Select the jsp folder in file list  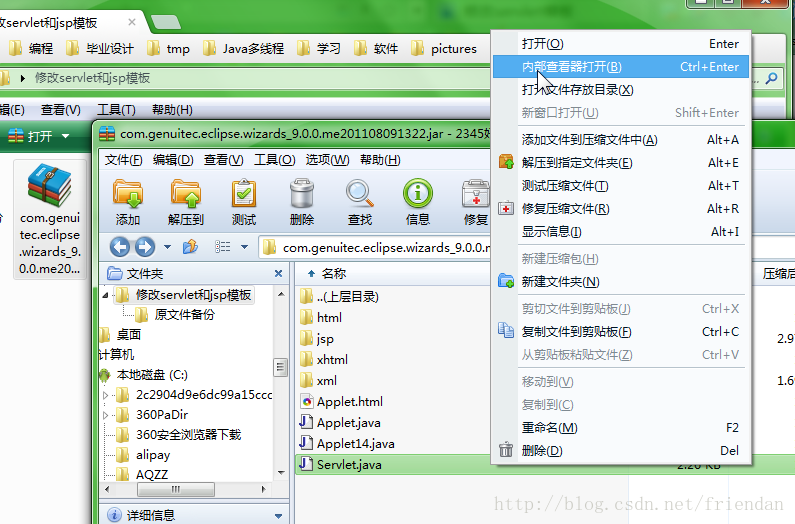pyautogui.click(x=316, y=339)
